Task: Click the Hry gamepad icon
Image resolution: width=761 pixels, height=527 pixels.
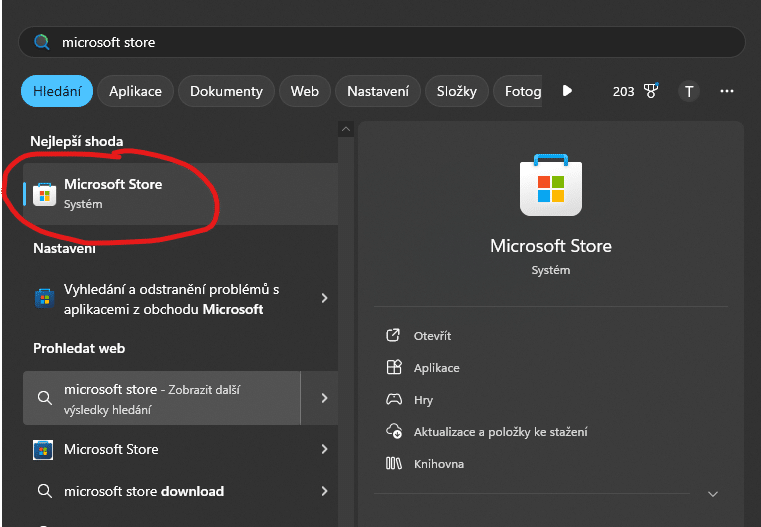Action: coord(394,400)
